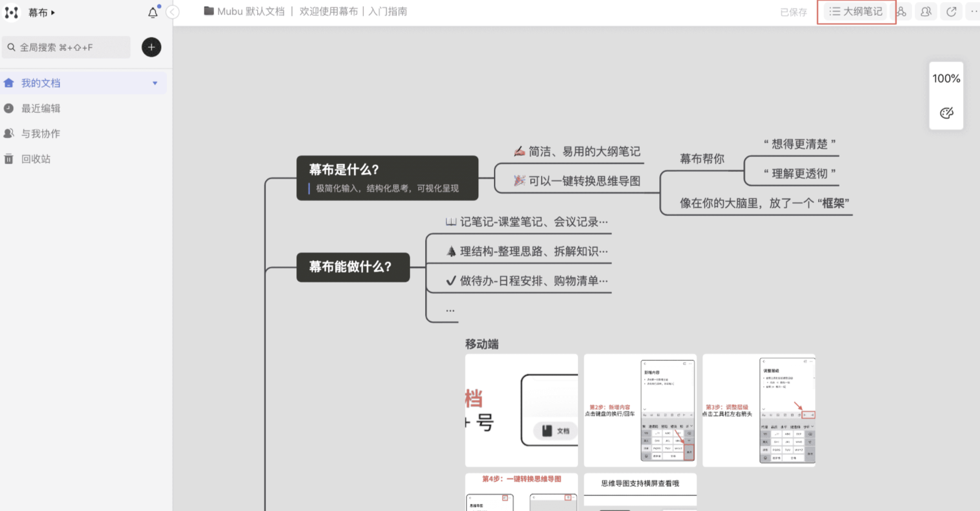
Task: Click the Mubu logo icon
Action: click(x=11, y=12)
